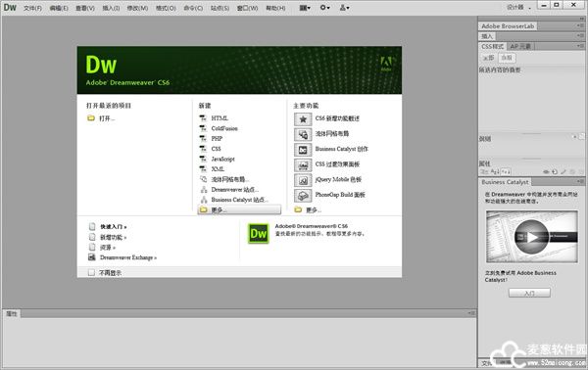Open the site management dropdown icon
This screenshot has height=370, width=588.
[x=344, y=8]
